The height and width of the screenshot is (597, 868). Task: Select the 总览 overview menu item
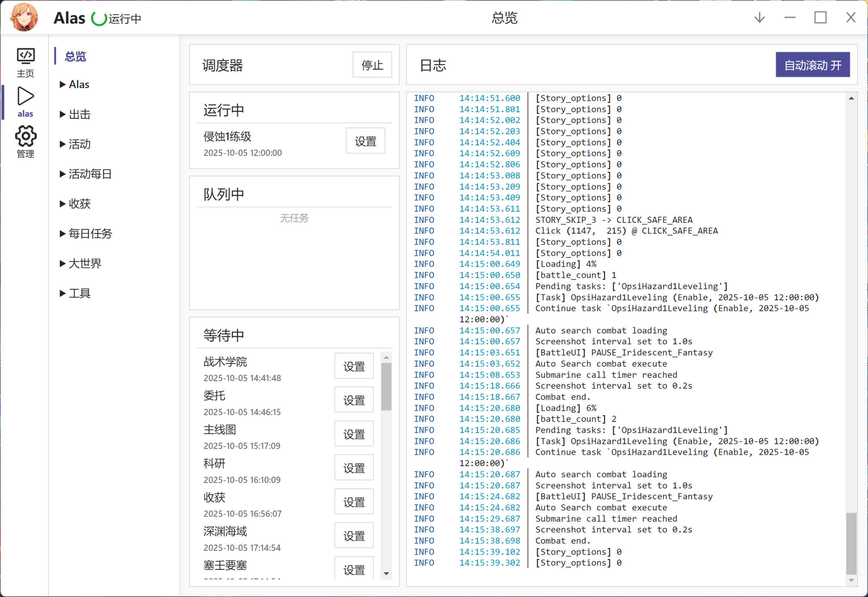coord(75,57)
